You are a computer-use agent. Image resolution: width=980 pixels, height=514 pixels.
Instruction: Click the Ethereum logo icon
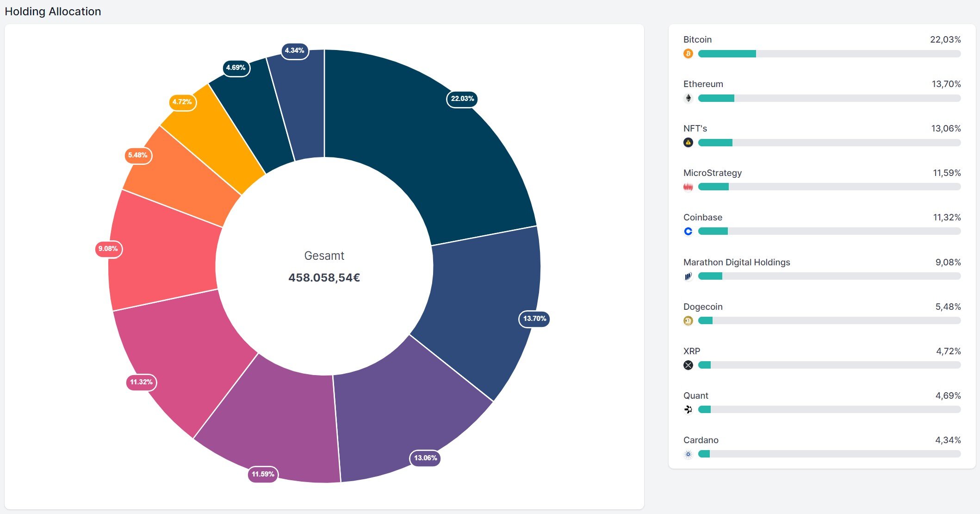pyautogui.click(x=688, y=98)
